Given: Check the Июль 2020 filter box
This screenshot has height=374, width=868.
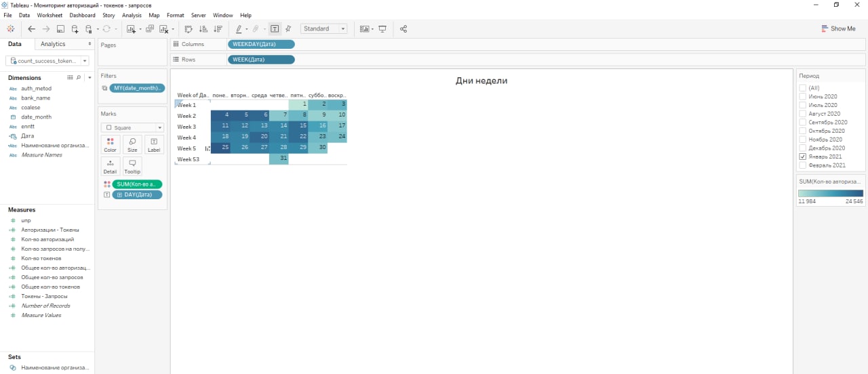Looking at the screenshot, I should pyautogui.click(x=803, y=105).
